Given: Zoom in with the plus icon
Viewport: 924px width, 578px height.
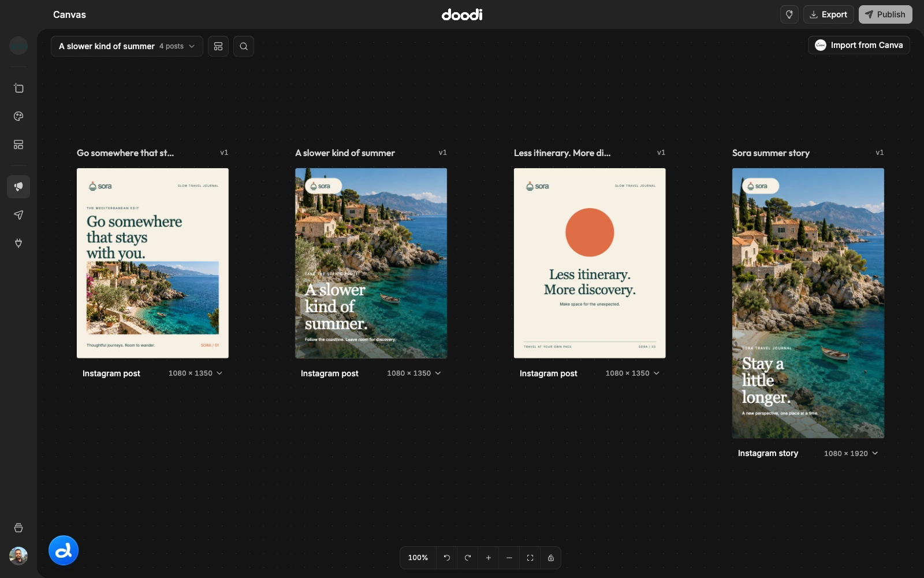Looking at the screenshot, I should click(489, 558).
